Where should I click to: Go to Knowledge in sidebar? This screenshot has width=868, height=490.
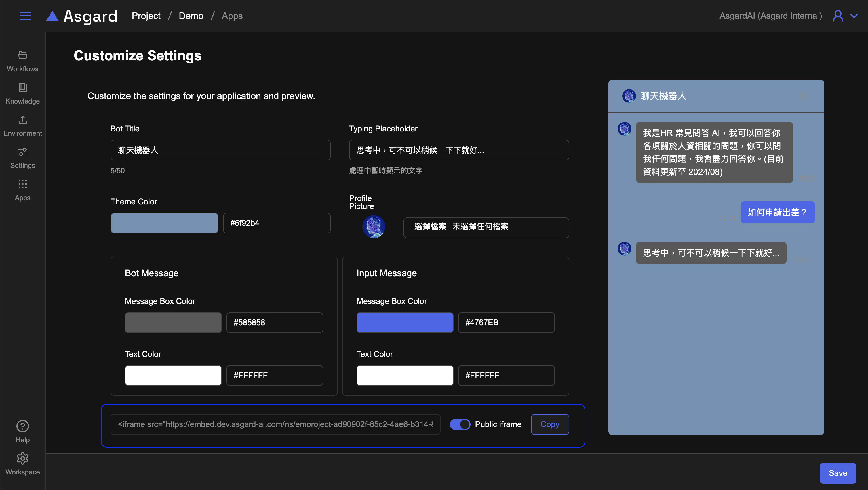coord(22,94)
